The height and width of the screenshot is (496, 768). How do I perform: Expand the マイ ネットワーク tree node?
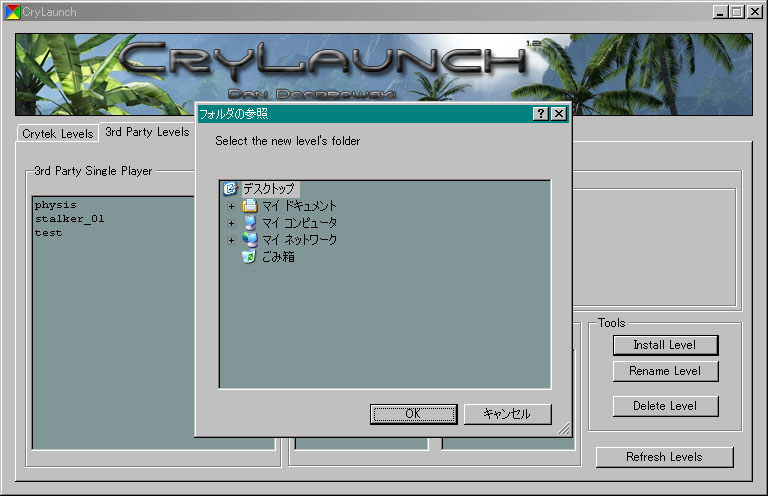231,240
